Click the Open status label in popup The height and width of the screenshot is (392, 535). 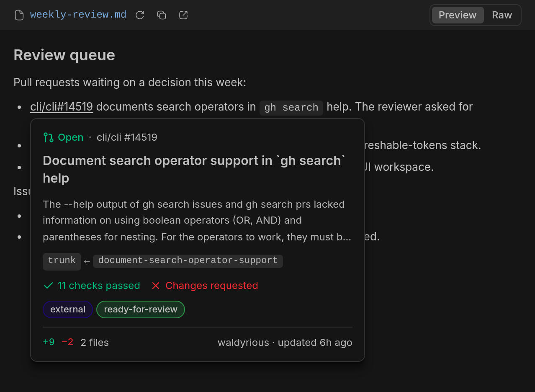pyautogui.click(x=70, y=137)
